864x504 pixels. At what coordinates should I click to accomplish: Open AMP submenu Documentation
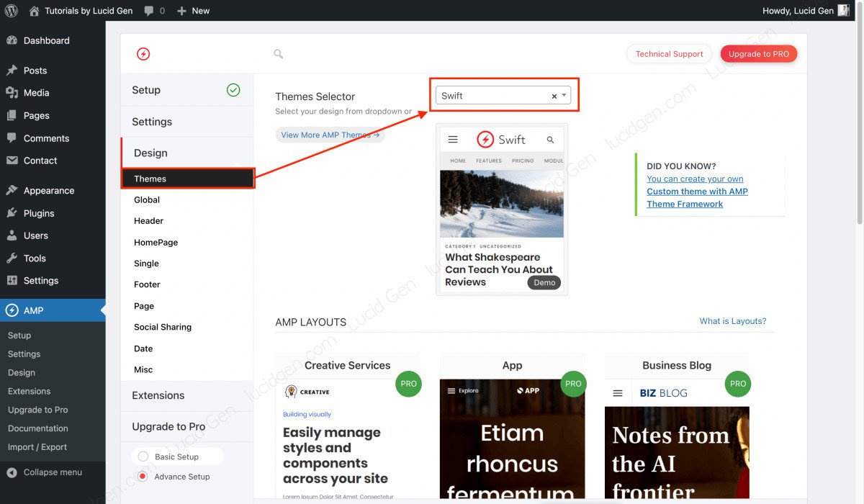tap(38, 428)
